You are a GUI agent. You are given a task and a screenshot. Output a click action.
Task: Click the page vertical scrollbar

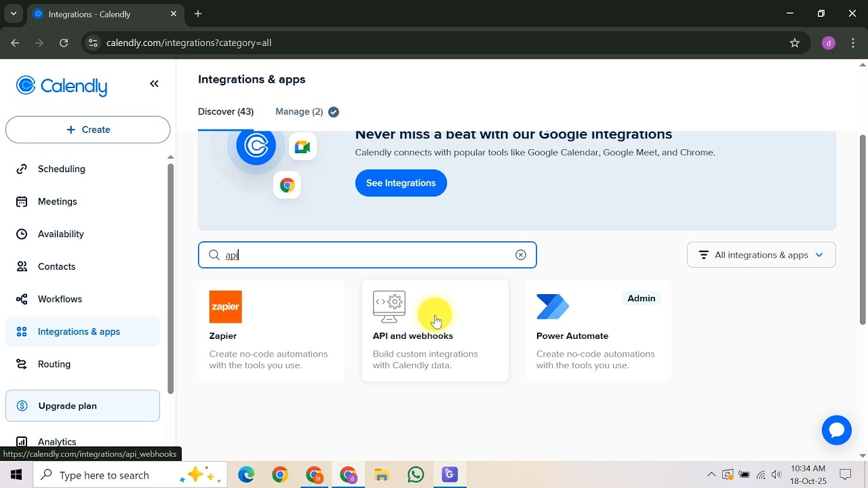click(x=863, y=230)
